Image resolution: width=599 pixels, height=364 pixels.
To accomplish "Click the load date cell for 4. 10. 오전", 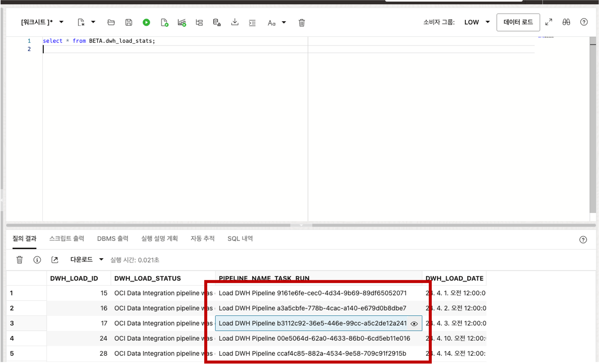I will tap(454, 338).
